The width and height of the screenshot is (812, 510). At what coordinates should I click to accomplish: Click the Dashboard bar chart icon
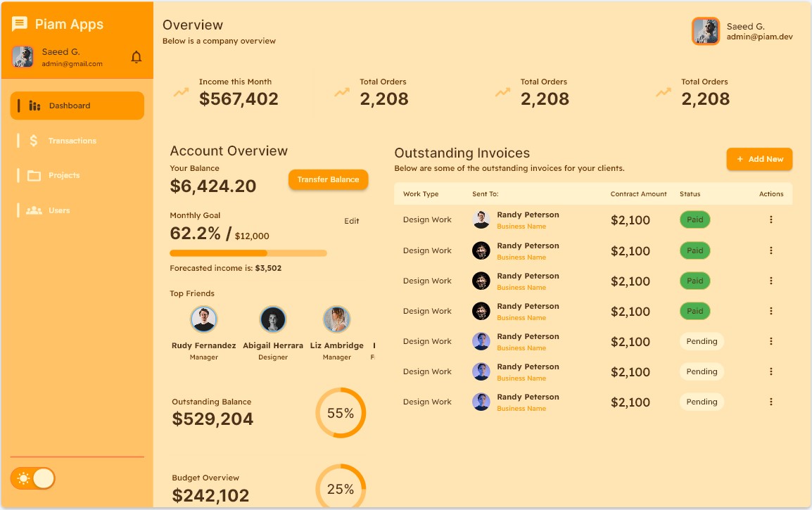[x=34, y=106]
